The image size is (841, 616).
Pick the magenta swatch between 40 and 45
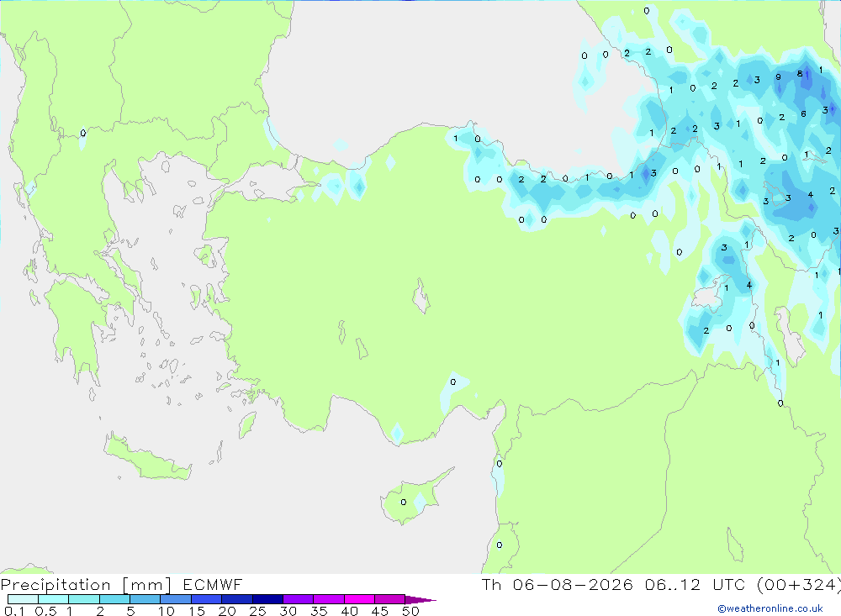coord(359,599)
